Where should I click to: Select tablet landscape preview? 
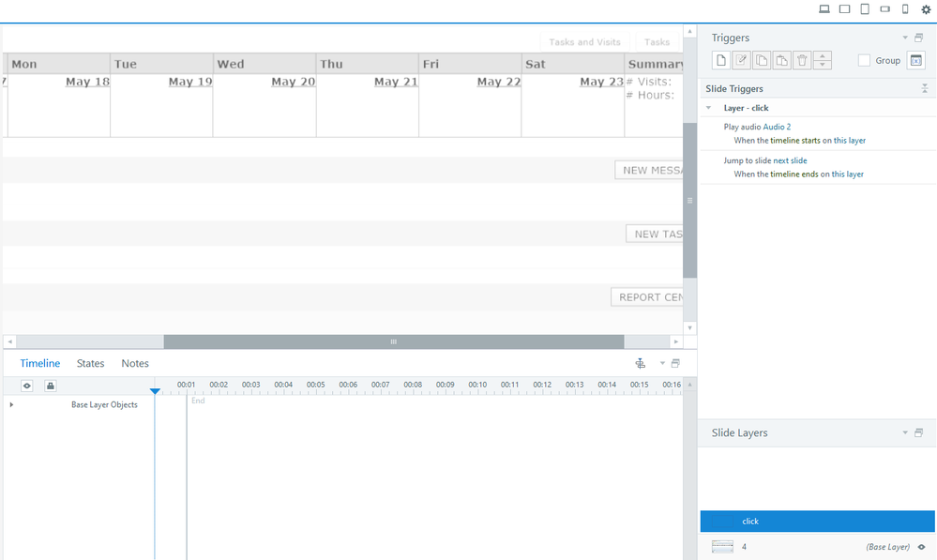coord(844,9)
